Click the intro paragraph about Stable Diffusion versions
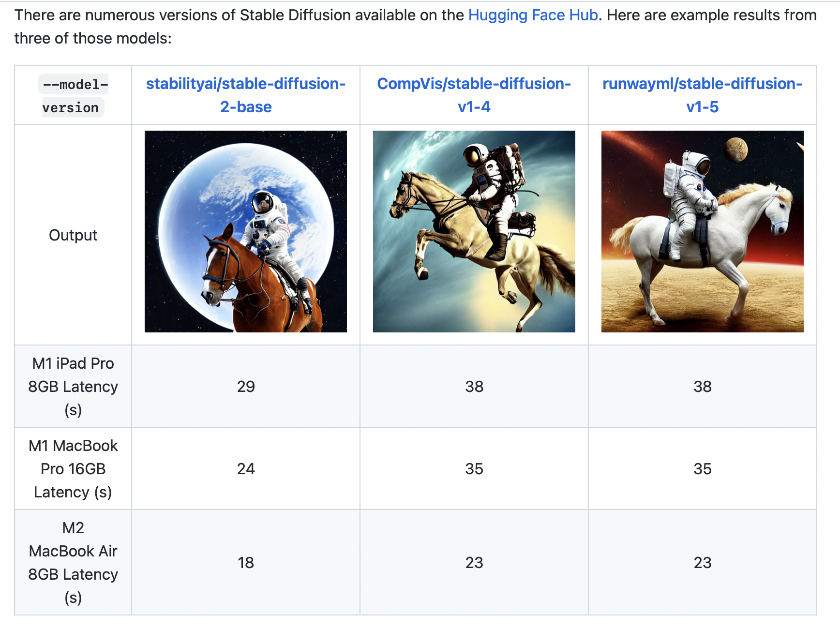The height and width of the screenshot is (630, 840). (415, 27)
